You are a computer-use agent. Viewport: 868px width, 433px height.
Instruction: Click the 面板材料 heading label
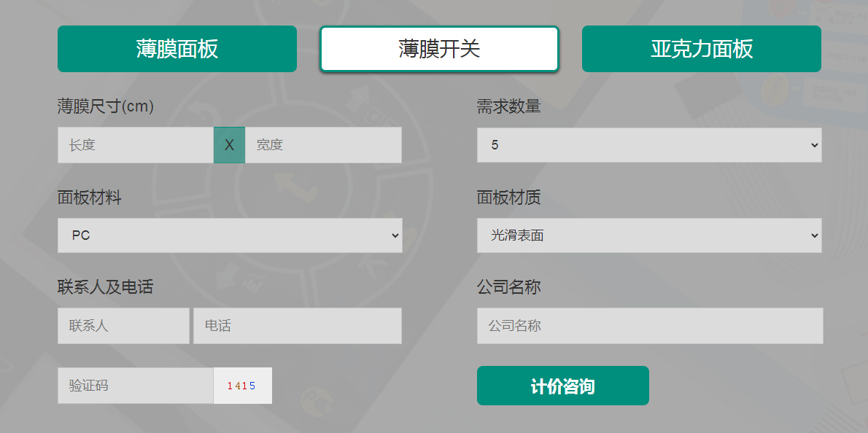point(89,197)
